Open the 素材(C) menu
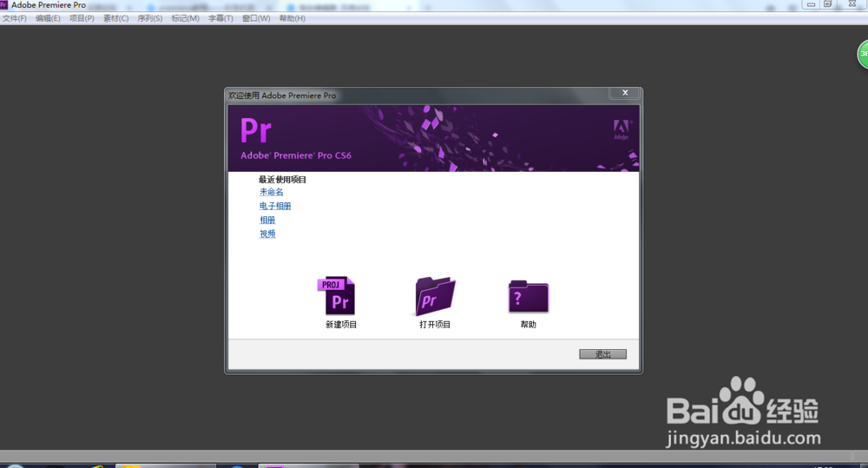The image size is (868, 468). point(115,18)
